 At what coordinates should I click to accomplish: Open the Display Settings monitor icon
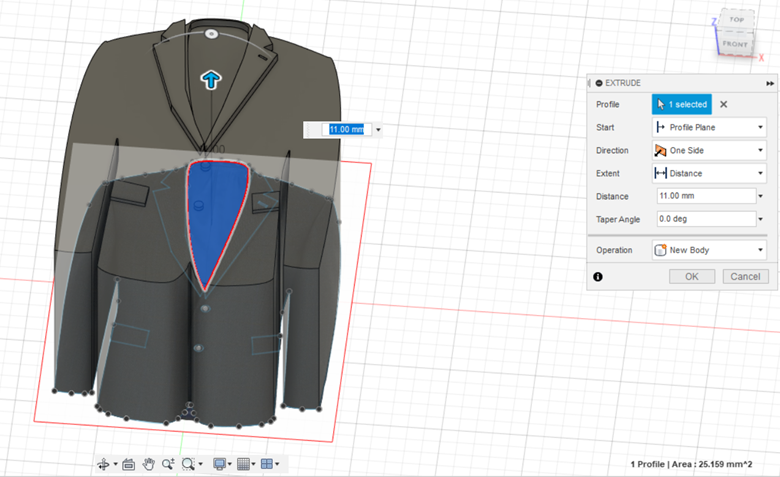219,464
